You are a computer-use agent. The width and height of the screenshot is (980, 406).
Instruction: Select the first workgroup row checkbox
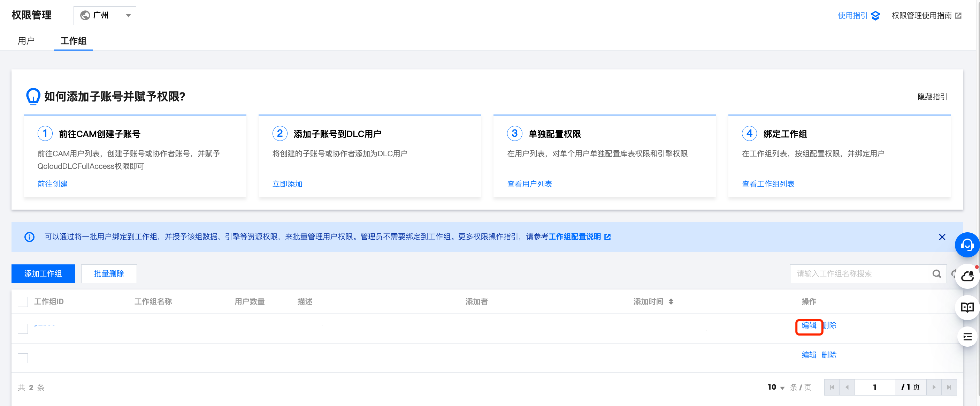(x=23, y=328)
